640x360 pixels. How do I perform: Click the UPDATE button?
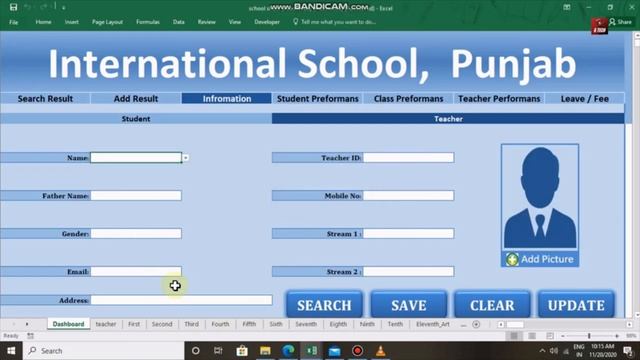point(576,304)
